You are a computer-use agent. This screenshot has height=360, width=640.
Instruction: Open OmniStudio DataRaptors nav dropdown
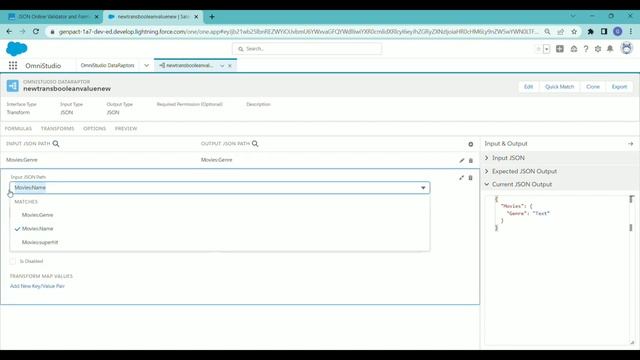pos(146,65)
